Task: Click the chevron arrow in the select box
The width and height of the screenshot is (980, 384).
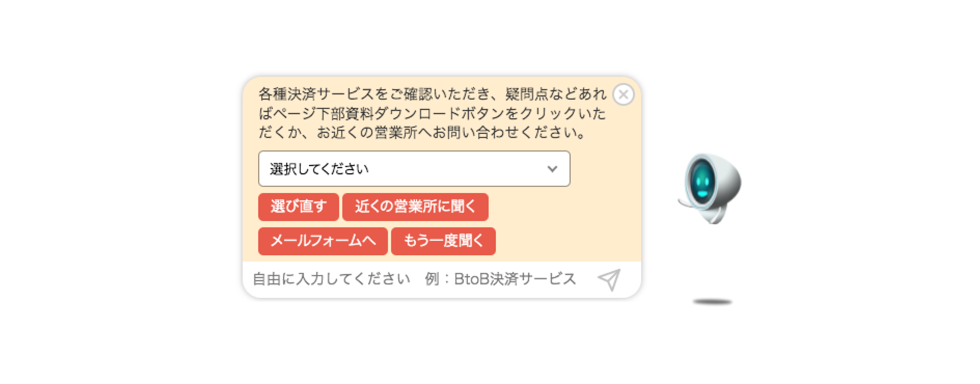Action: (x=552, y=169)
